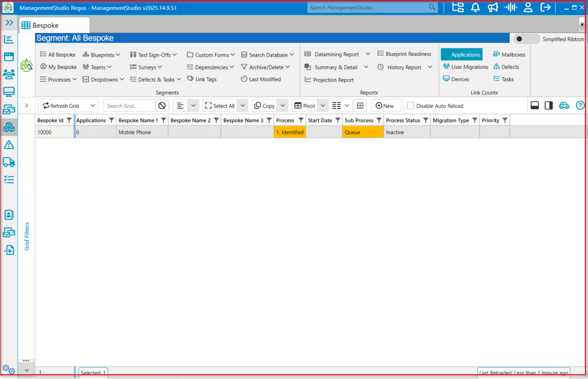
Task: Expand the Datamining Report dropdown arrow
Action: point(368,54)
